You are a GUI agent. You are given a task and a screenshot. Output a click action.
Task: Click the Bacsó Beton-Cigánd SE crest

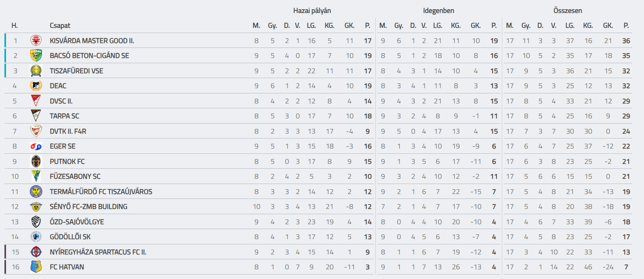click(36, 56)
